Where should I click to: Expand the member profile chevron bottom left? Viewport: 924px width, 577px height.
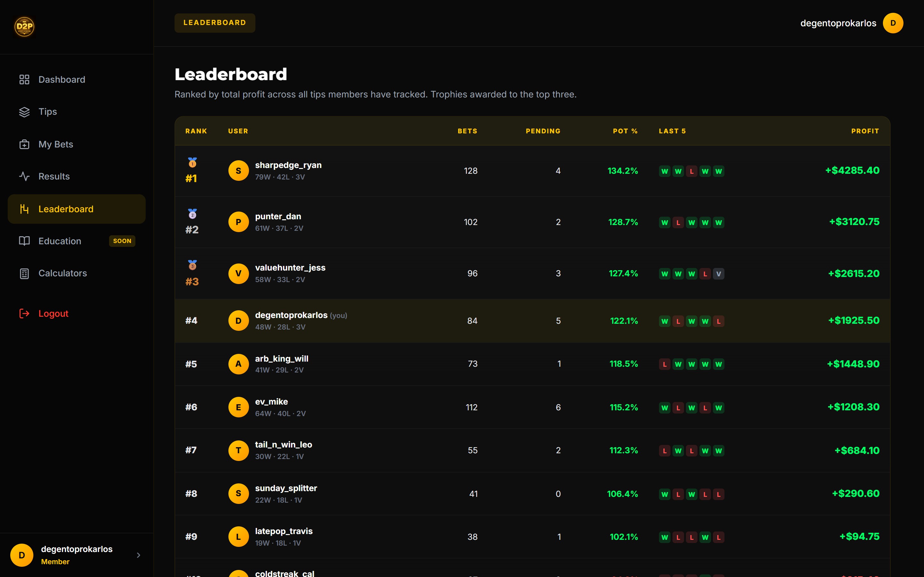(x=139, y=555)
